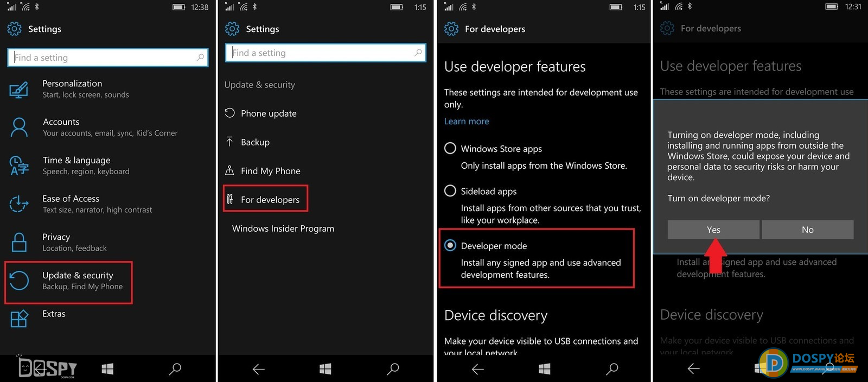
Task: Click the Settings gear on the Personalization list screen
Action: 15,29
